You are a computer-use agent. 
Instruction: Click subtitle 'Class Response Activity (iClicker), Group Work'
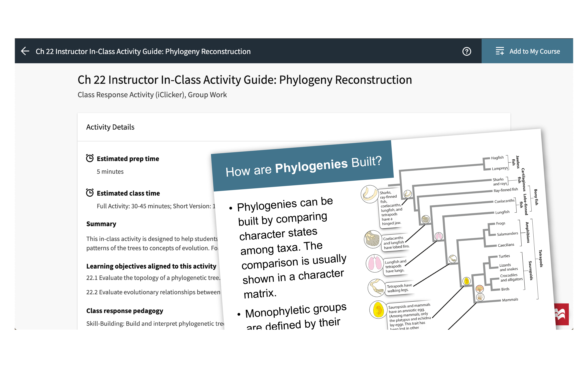tap(152, 95)
